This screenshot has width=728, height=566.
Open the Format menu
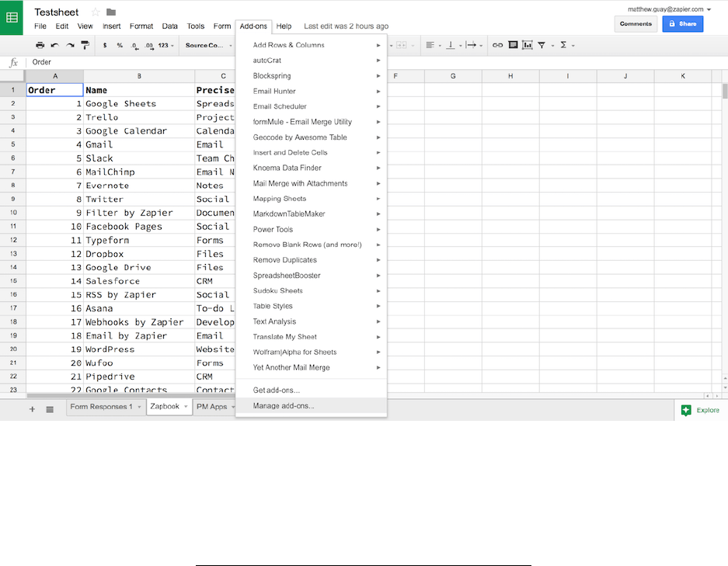[x=141, y=26]
